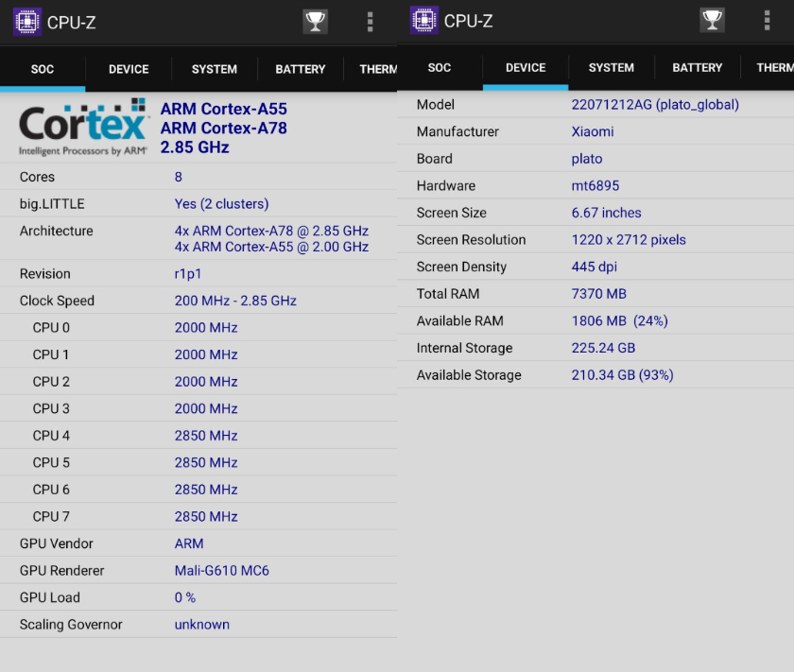Click the 'Hardware' label
The height and width of the screenshot is (672, 794).
[x=446, y=186]
